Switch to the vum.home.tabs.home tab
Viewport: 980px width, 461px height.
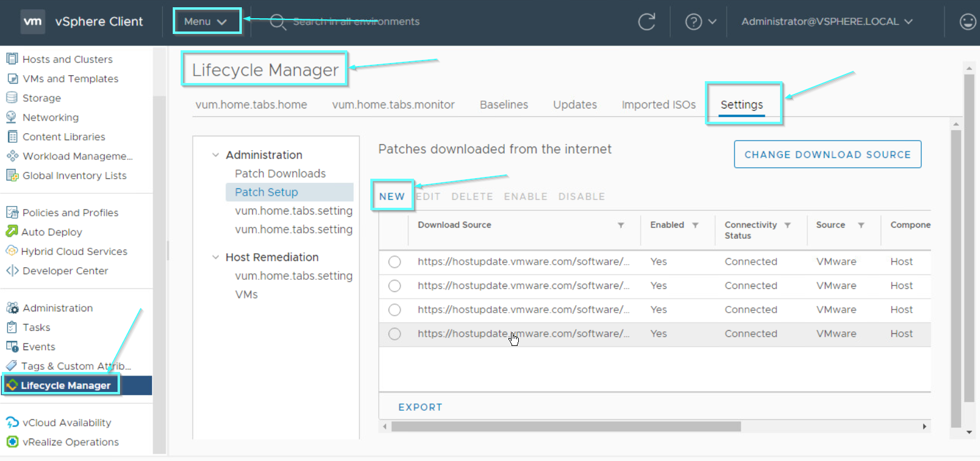pyautogui.click(x=251, y=105)
